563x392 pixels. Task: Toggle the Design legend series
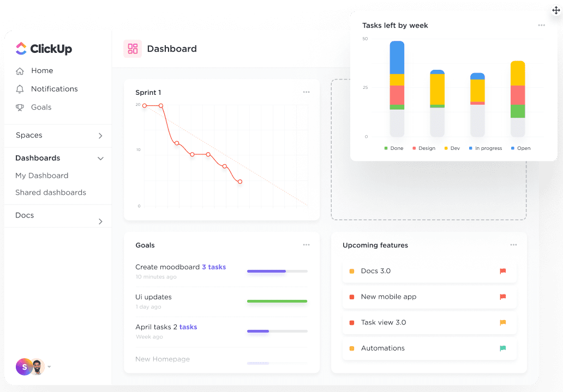point(424,148)
